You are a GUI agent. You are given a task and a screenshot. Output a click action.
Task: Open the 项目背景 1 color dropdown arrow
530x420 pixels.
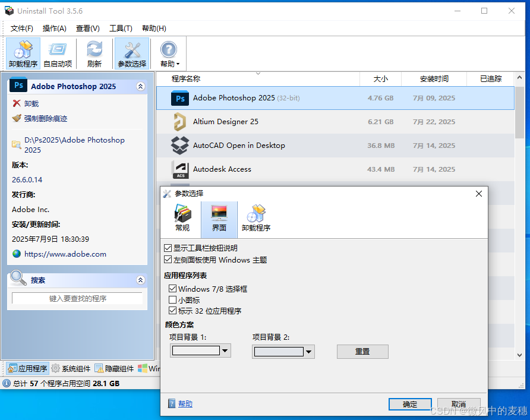(x=225, y=350)
